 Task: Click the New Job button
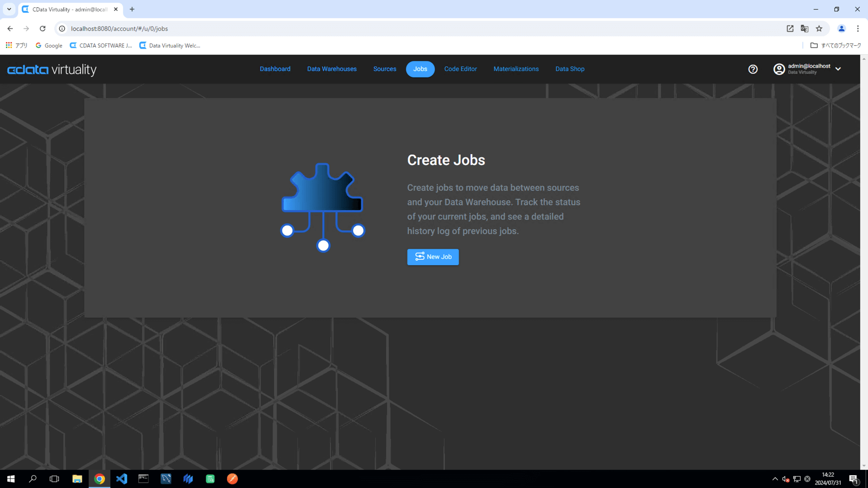pos(433,257)
